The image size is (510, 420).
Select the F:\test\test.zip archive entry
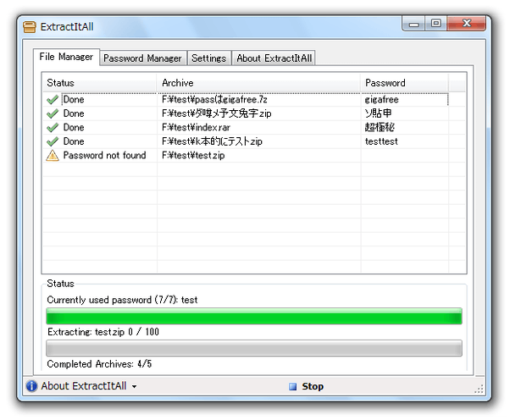193,156
